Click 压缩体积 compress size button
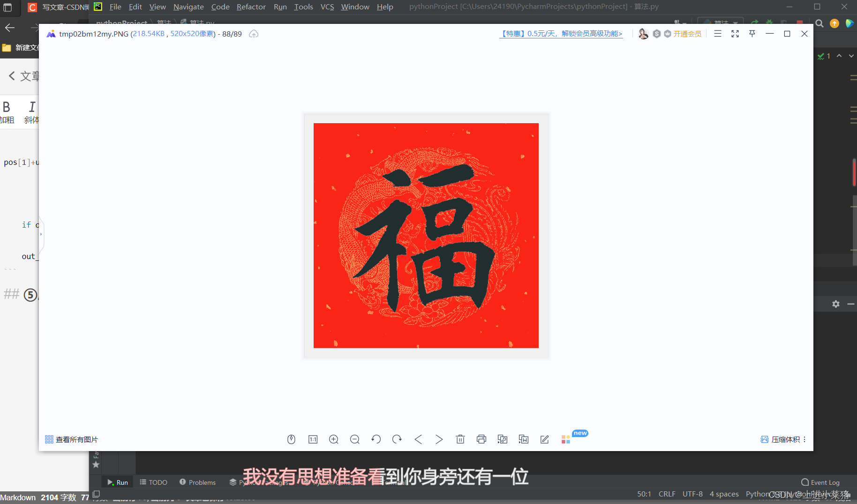The image size is (857, 504). (781, 439)
